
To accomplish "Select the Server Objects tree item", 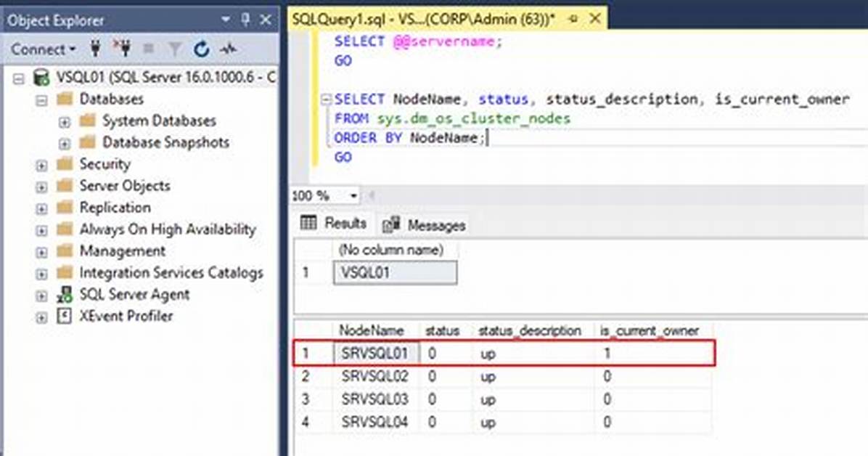I will (x=125, y=186).
